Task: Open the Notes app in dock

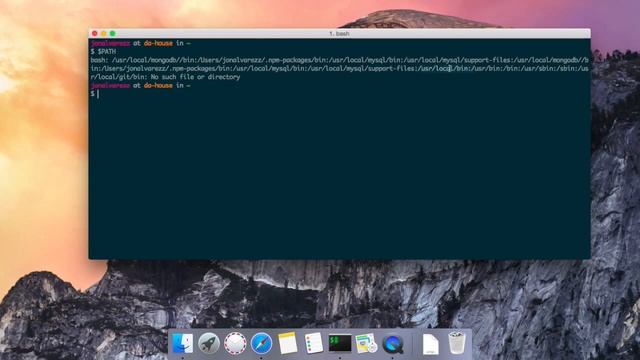Action: (288, 343)
